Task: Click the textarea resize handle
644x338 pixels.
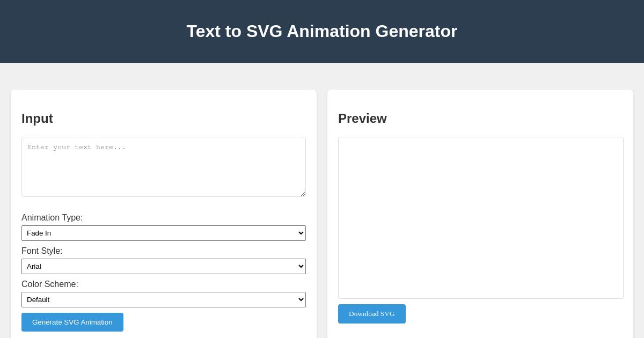Action: point(302,193)
